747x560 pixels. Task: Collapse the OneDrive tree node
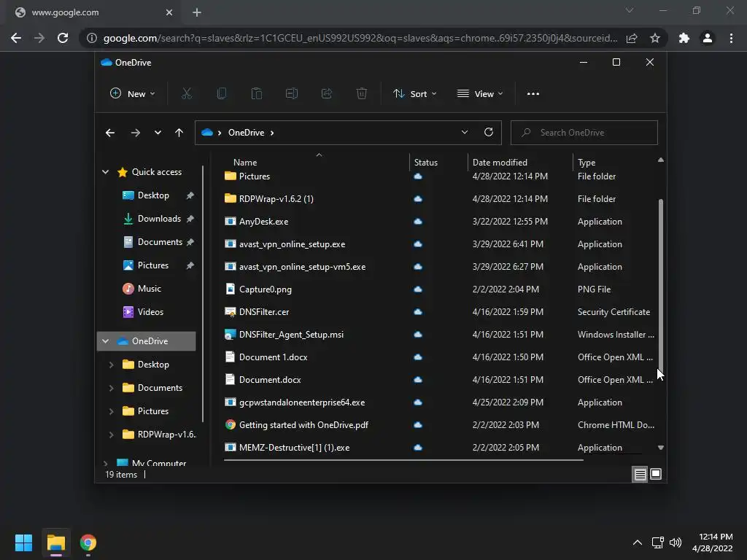tap(105, 341)
